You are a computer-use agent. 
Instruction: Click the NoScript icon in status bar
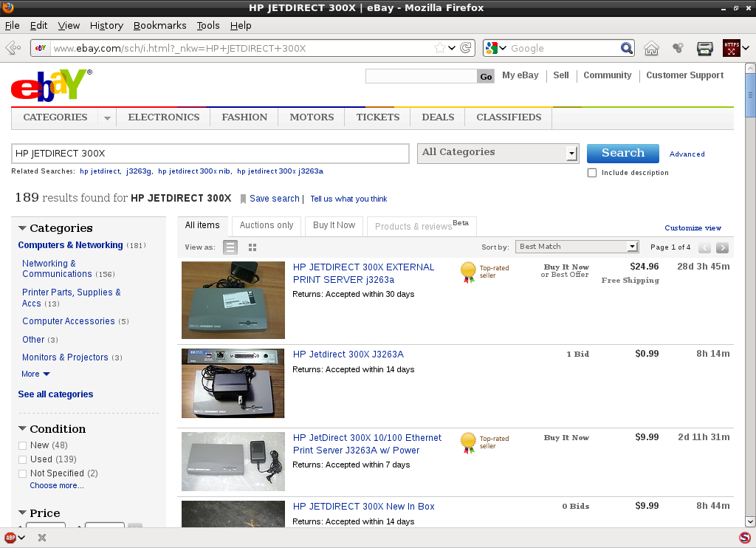pos(744,538)
